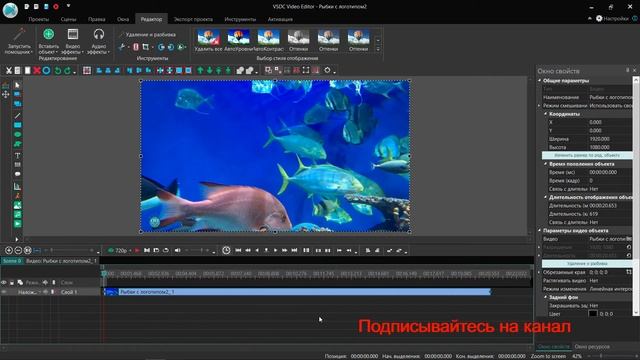640x360 pixels.
Task: Click the black Цвет color swatch
Action: click(593, 314)
